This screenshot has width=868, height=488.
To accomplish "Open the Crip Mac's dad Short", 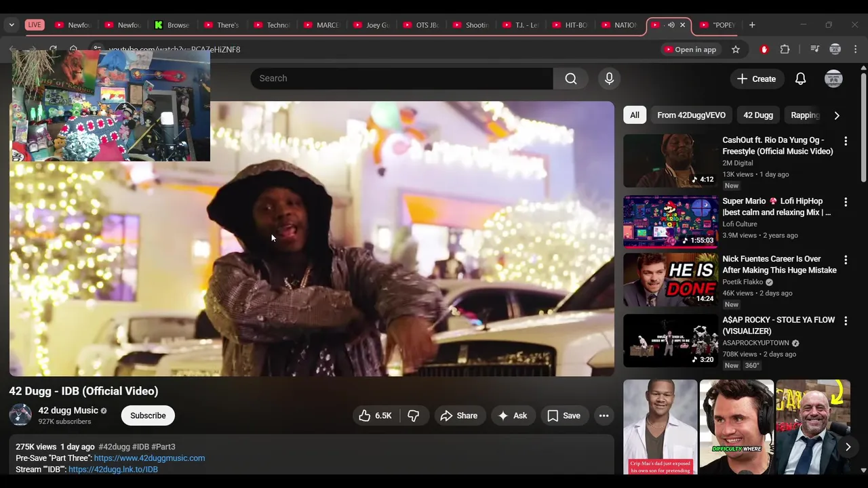I will tap(660, 427).
